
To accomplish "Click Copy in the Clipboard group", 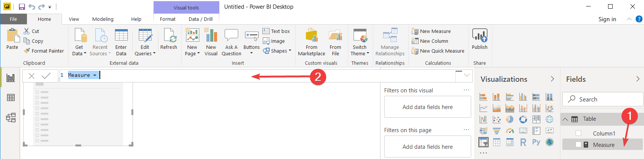I will click(33, 41).
